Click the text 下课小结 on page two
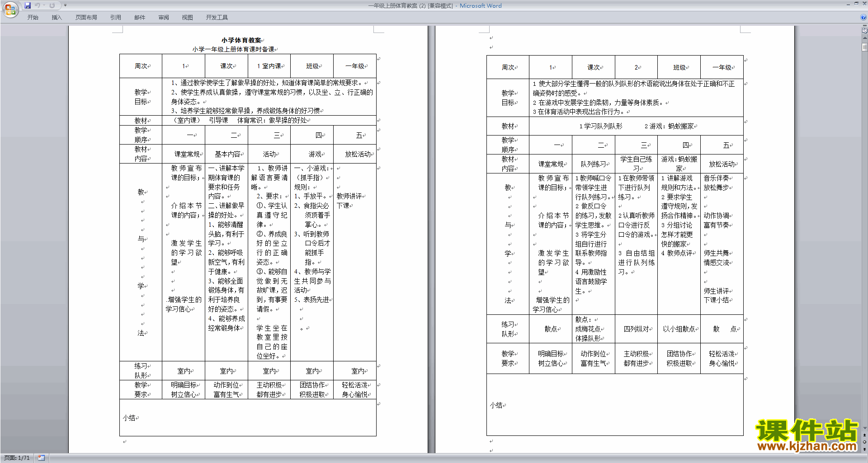868x463 pixels. pos(717,300)
